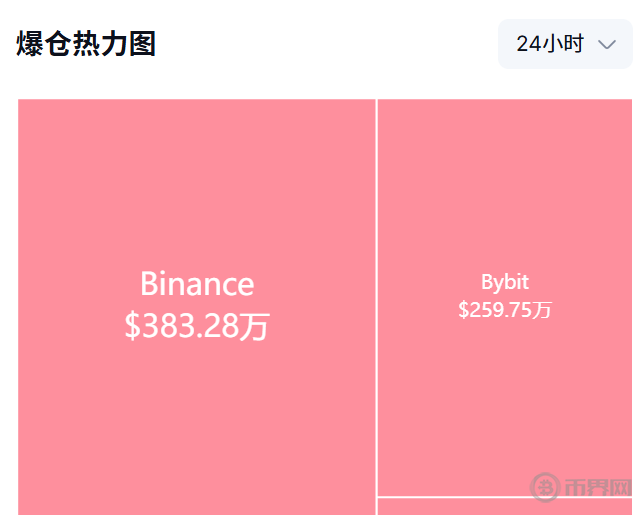
Task: Change the heatmap period from 24小时
Action: pyautogui.click(x=565, y=44)
